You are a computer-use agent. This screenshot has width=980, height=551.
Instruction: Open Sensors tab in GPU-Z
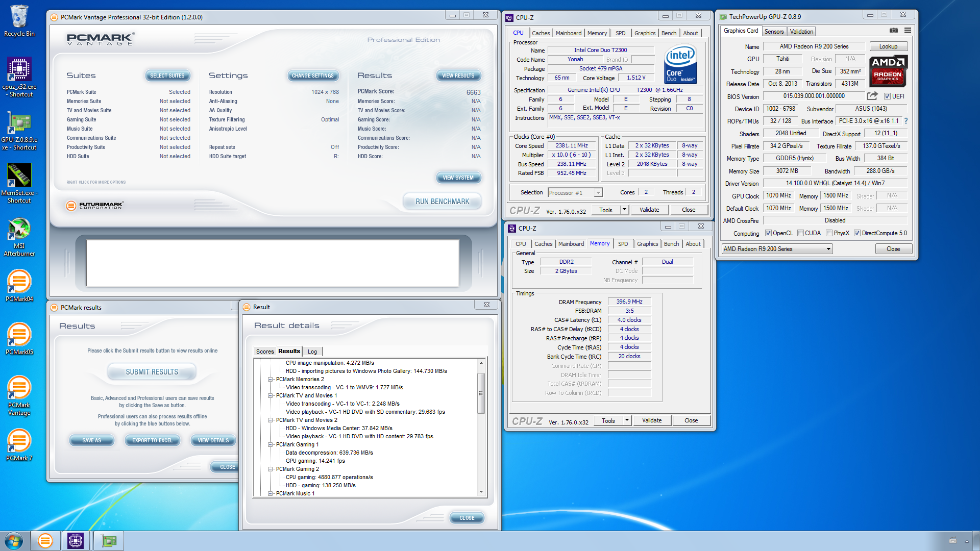774,32
